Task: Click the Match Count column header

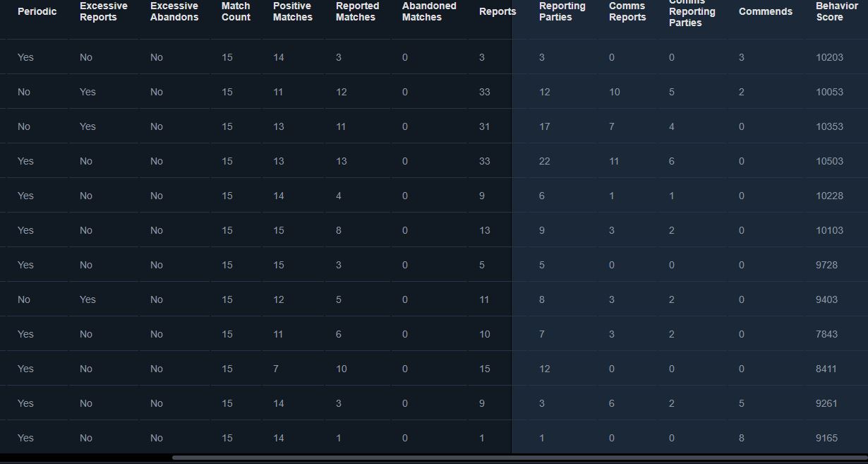Action: [236, 11]
